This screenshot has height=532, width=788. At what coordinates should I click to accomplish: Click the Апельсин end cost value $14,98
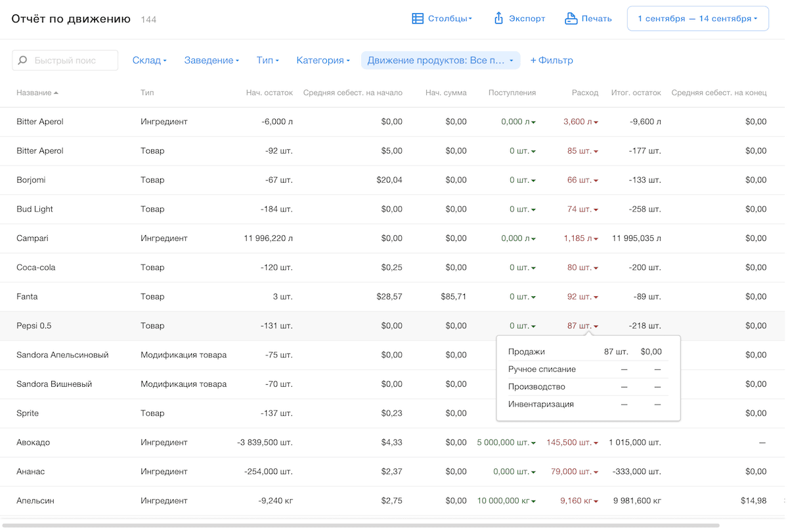click(x=753, y=501)
